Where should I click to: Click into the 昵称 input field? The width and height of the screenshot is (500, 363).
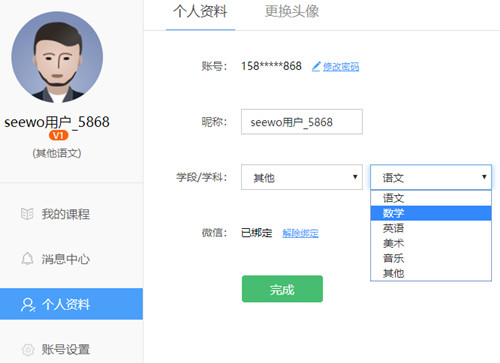point(302,122)
